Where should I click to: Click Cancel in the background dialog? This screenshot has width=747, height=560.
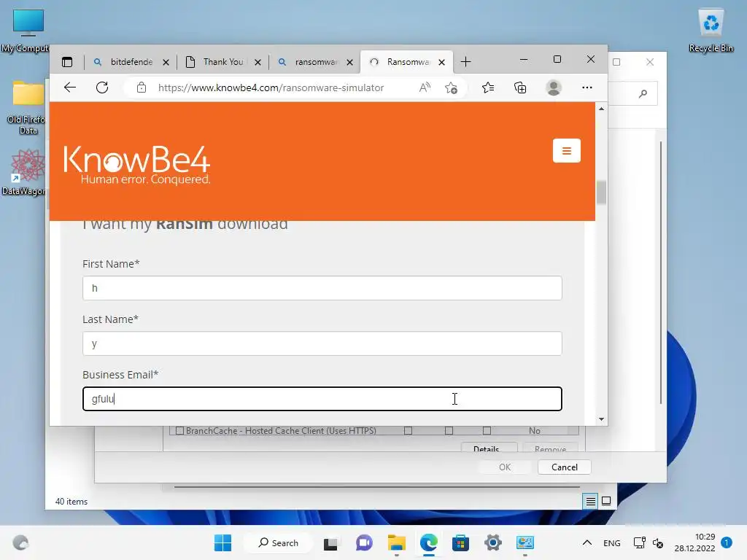coord(565,467)
